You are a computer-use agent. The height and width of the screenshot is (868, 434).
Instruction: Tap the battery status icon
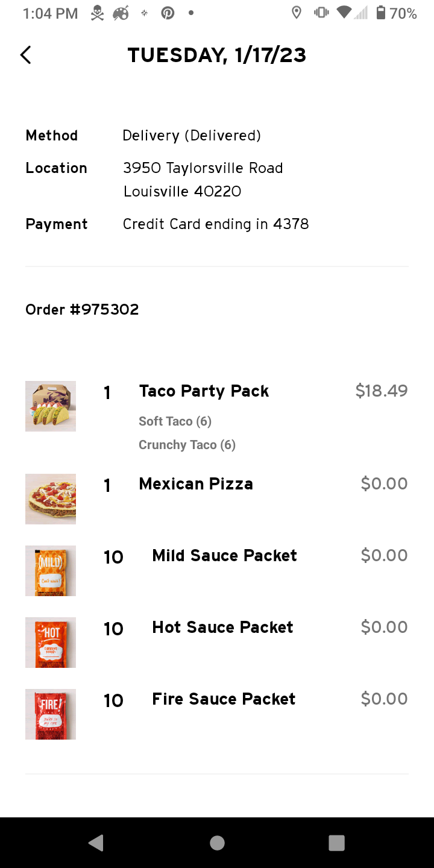[380, 13]
